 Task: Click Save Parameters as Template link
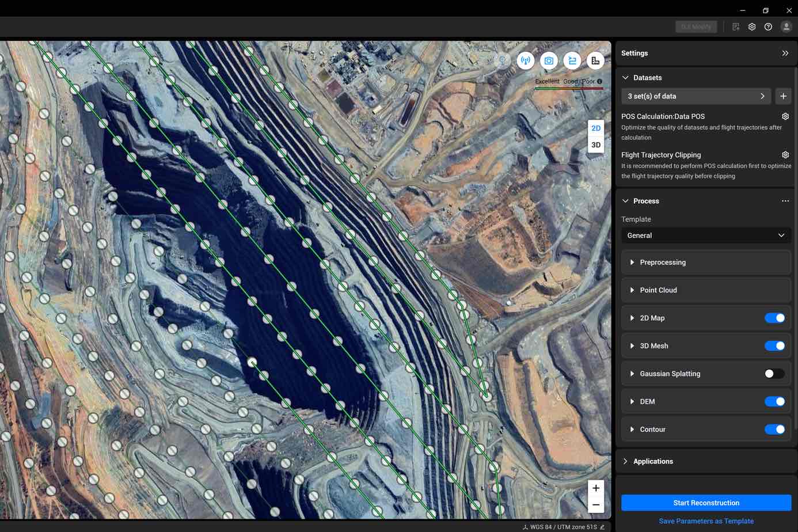tap(706, 521)
